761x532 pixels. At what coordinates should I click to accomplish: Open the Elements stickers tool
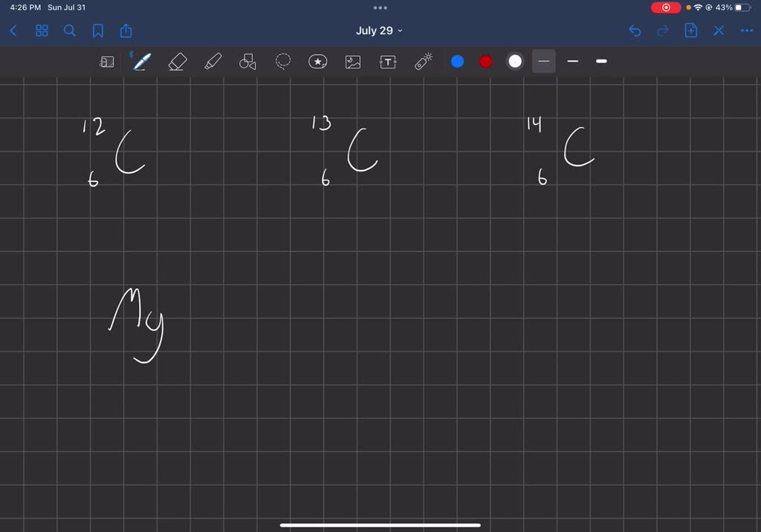pyautogui.click(x=317, y=62)
